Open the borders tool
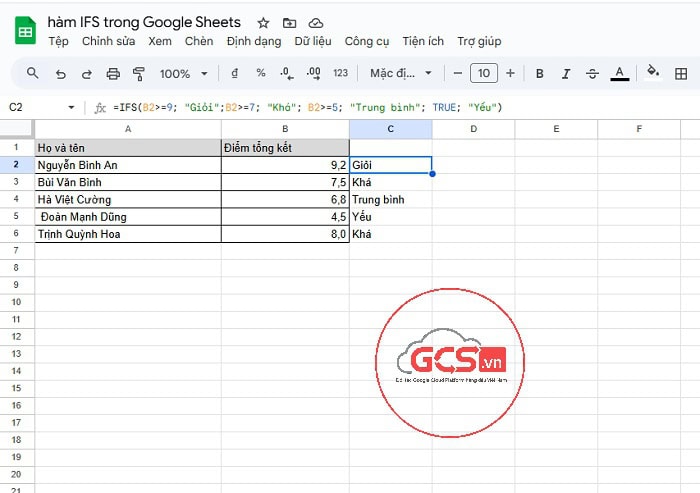The width and height of the screenshot is (700, 493). coord(681,73)
